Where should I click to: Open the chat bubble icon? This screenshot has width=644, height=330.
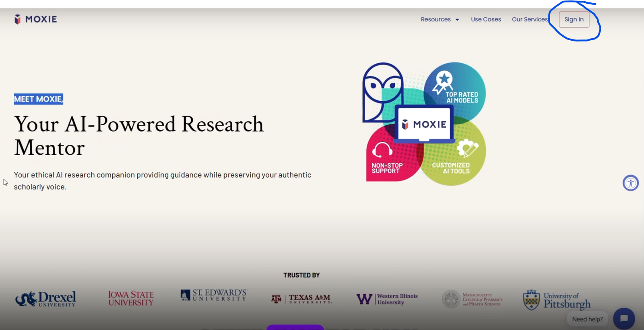point(624,319)
